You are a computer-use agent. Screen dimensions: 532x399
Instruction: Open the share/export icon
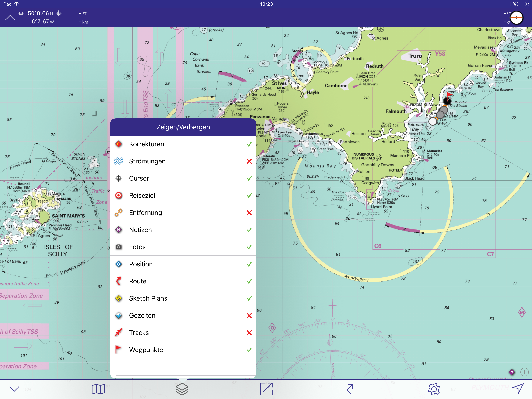(266, 389)
